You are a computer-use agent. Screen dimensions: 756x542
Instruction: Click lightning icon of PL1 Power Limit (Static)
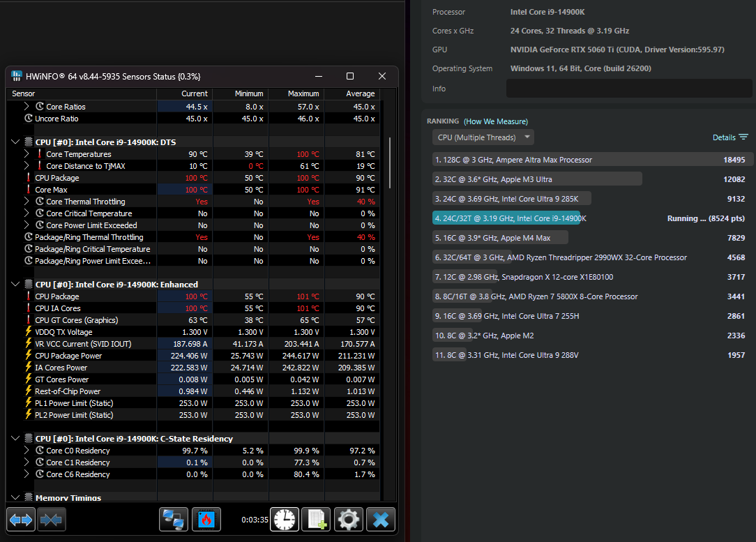coord(29,402)
